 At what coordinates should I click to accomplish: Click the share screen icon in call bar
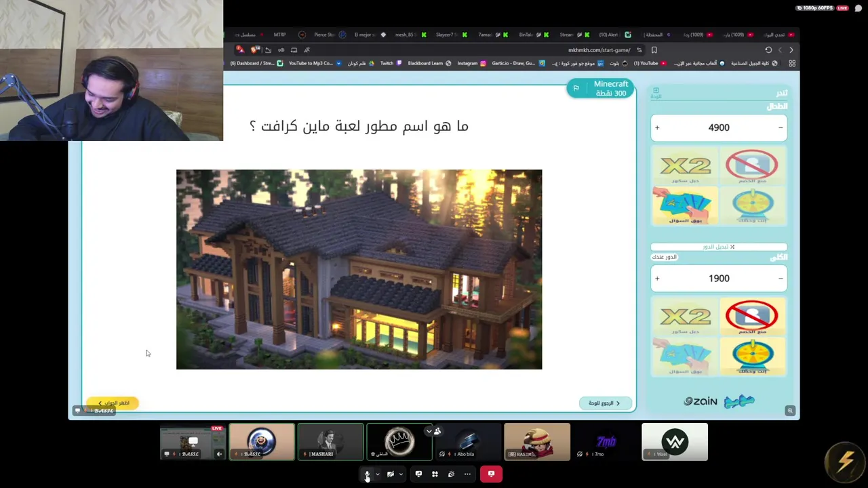418,474
